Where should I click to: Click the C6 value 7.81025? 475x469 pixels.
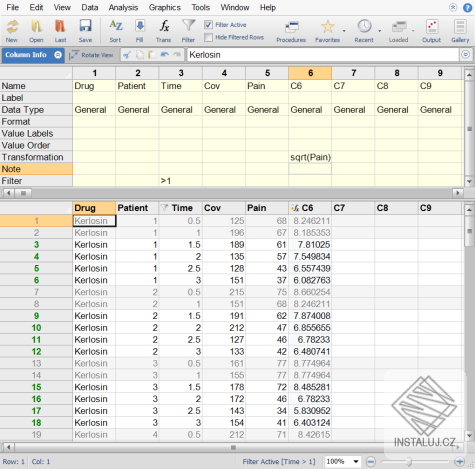pyautogui.click(x=310, y=245)
